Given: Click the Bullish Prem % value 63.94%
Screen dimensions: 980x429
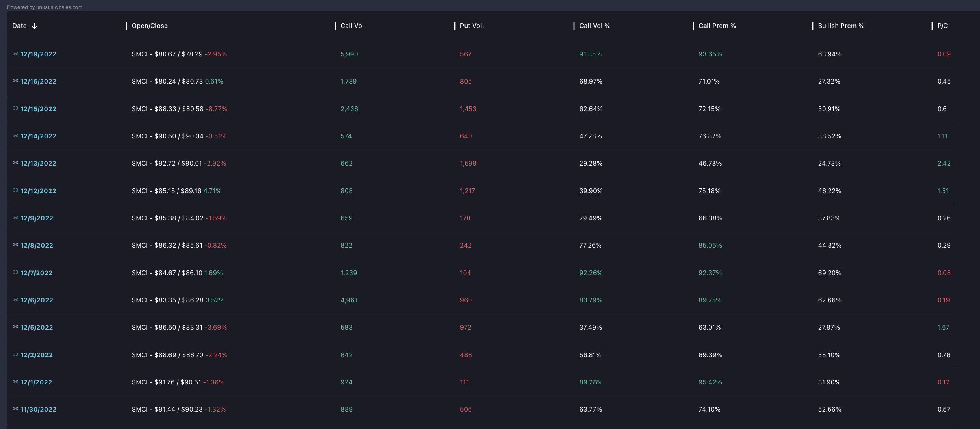Looking at the screenshot, I should coord(830,54).
